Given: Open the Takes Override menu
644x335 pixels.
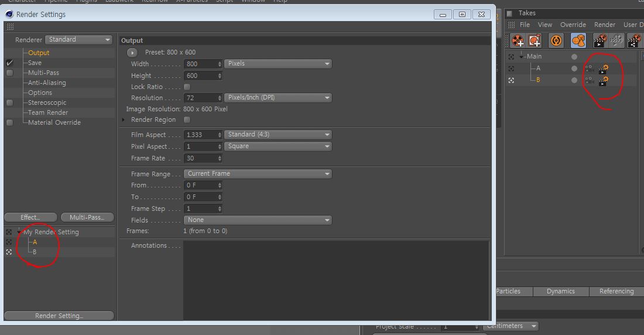Looking at the screenshot, I should pyautogui.click(x=573, y=25).
